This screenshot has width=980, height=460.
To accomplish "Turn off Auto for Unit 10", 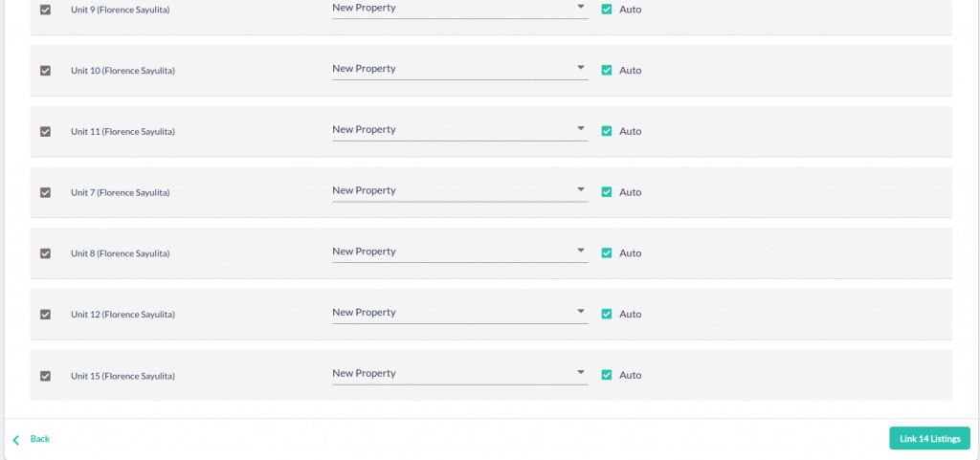I will (606, 70).
